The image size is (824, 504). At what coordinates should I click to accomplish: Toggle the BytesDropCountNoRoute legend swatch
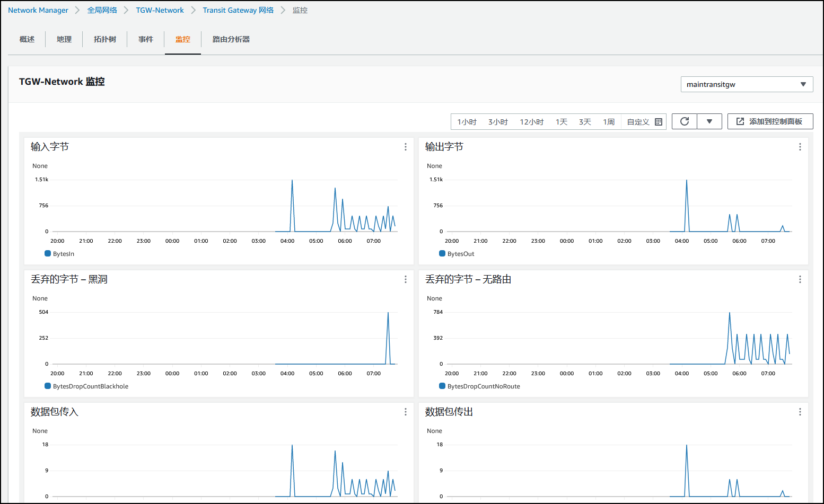point(442,386)
